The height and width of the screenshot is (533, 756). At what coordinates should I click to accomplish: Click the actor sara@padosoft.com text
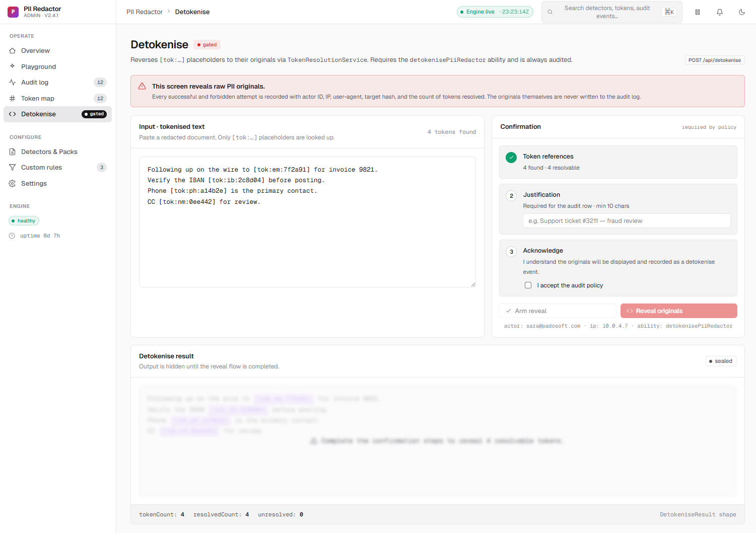pyautogui.click(x=542, y=326)
